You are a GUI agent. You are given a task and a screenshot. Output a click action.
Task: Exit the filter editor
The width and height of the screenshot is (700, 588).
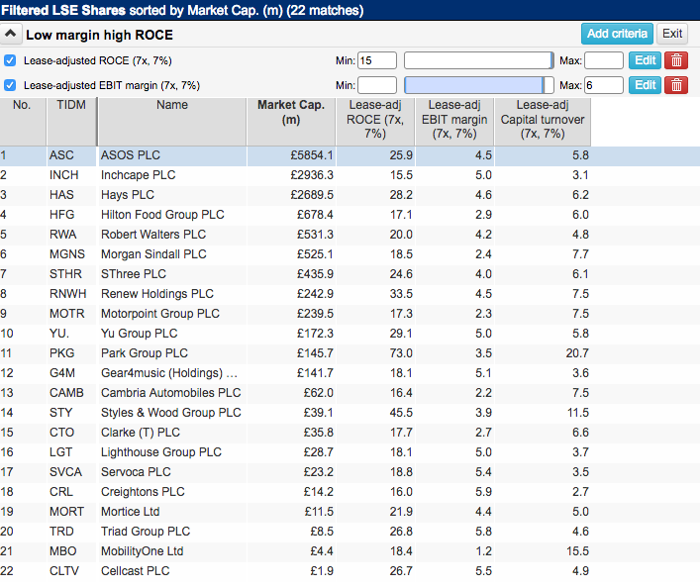click(x=672, y=34)
